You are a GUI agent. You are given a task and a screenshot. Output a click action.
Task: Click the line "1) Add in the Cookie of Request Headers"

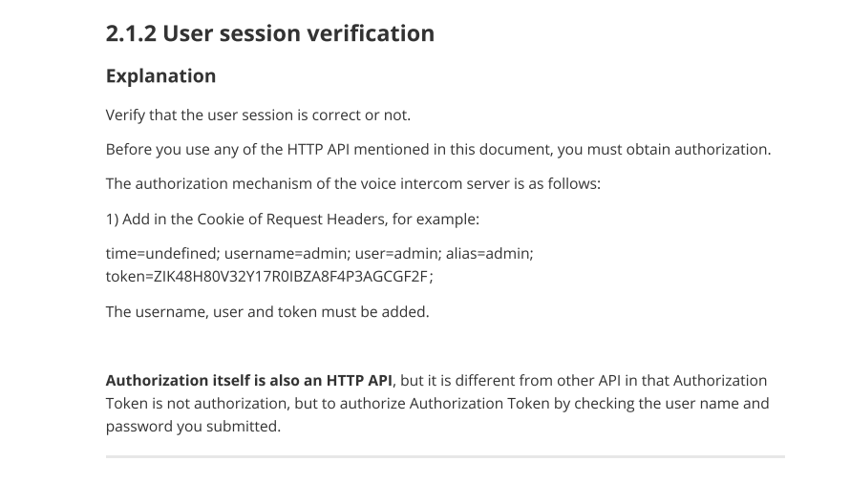click(x=292, y=219)
